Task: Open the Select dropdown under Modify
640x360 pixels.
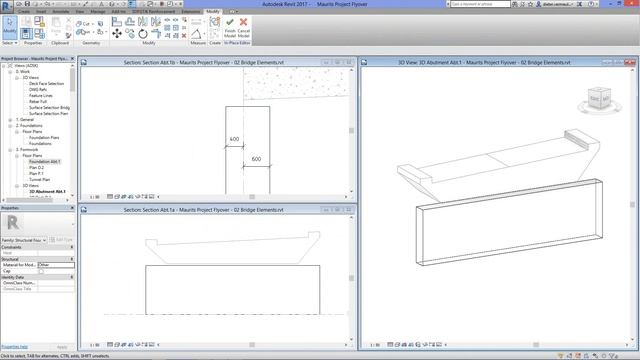Action: [9, 43]
